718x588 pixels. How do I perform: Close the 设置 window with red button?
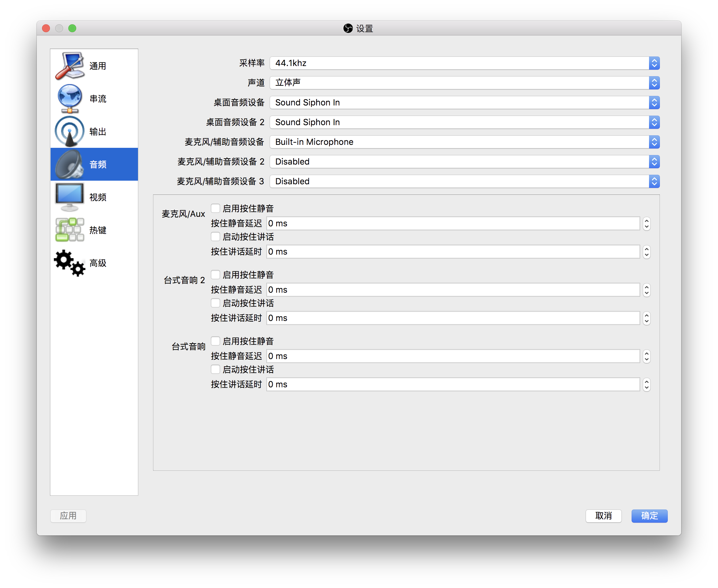[x=46, y=29]
